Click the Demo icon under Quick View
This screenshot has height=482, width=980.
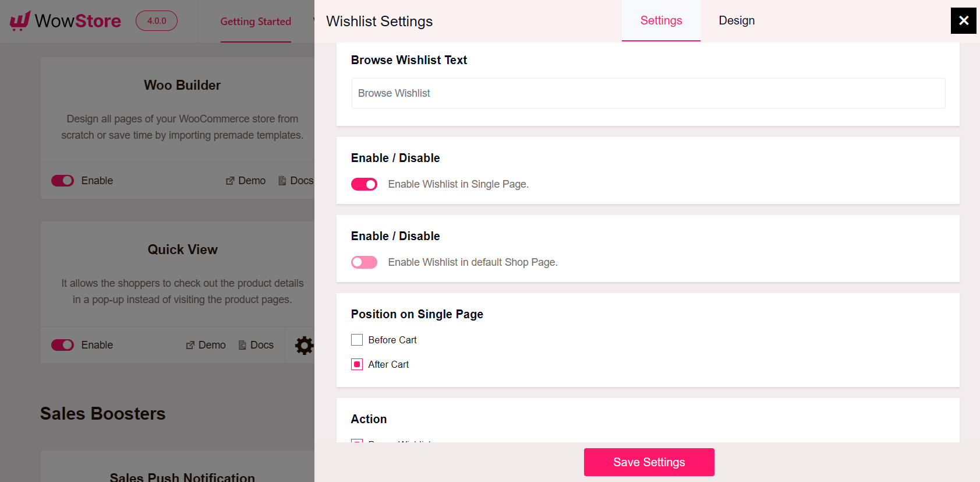click(190, 345)
